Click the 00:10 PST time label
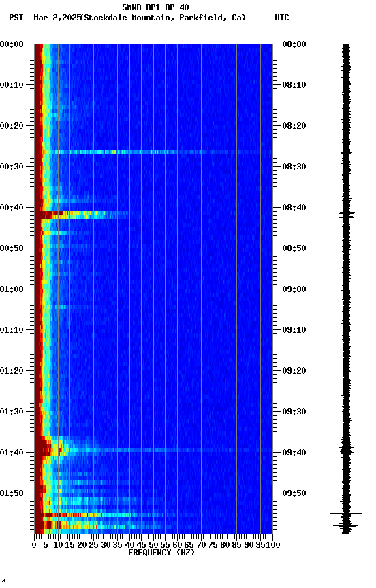The width and height of the screenshot is (376, 588). coord(12,85)
